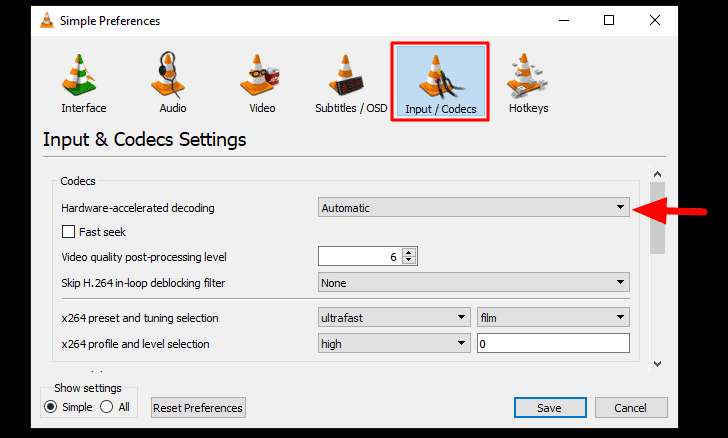Open the Interface preferences cone icon
The height and width of the screenshot is (438, 728).
[78, 75]
